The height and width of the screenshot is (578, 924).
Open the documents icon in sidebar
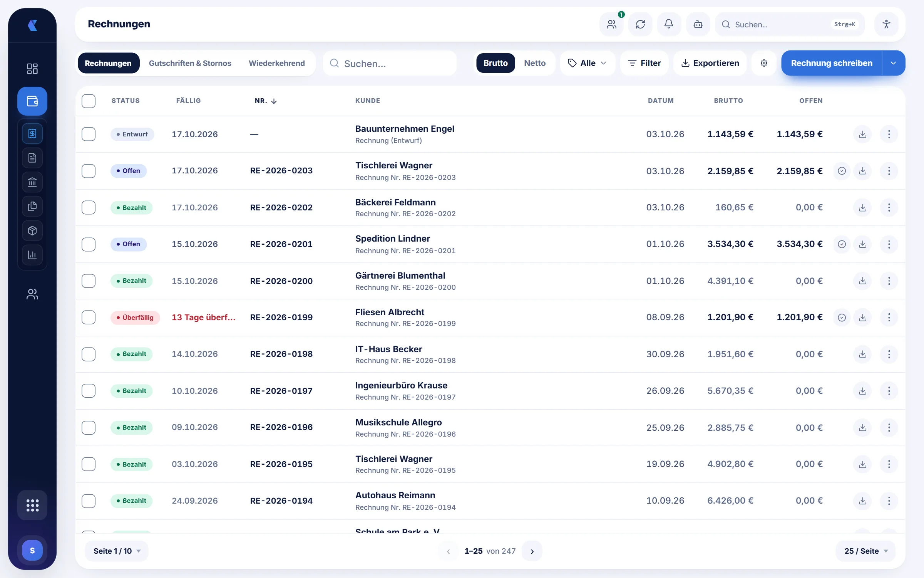(32, 158)
